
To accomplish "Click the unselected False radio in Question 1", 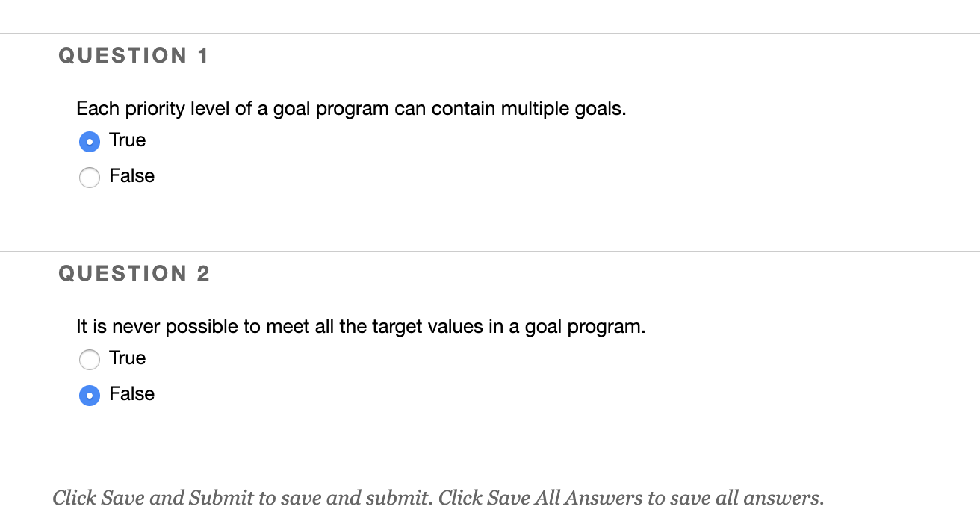I will 90,178.
